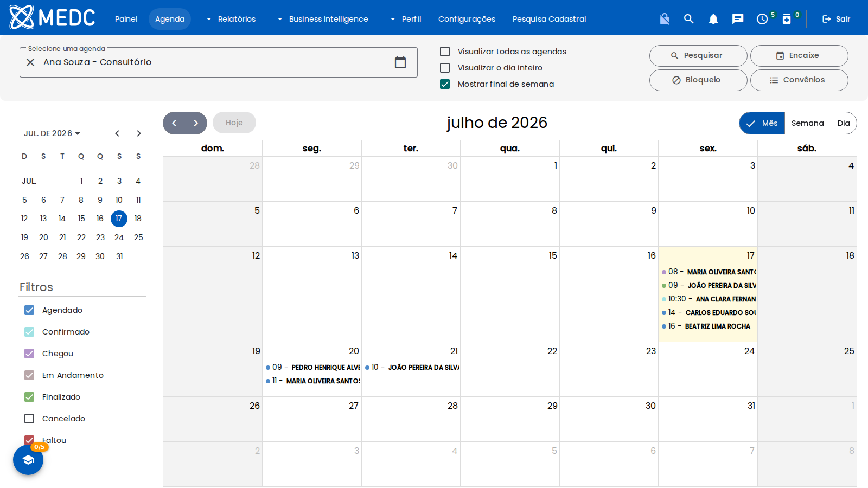Image resolution: width=868 pixels, height=488 pixels.
Task: Open the medical bag icon with badge 0
Action: point(787,19)
